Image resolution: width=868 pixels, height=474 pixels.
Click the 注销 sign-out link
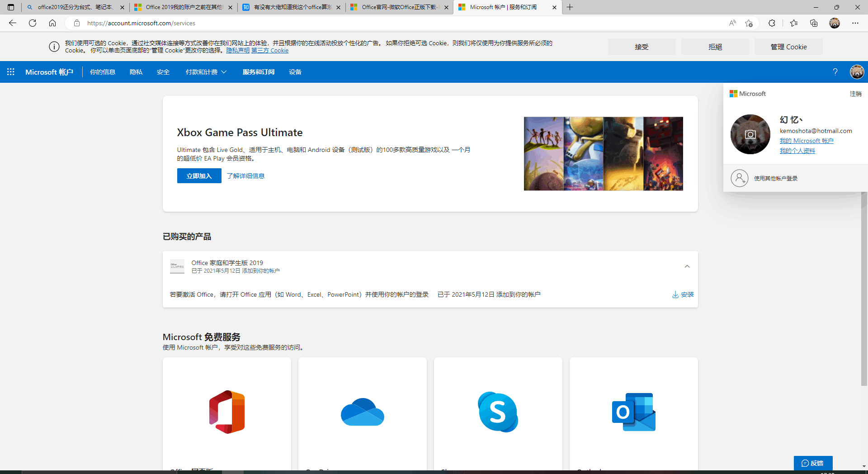tap(855, 94)
